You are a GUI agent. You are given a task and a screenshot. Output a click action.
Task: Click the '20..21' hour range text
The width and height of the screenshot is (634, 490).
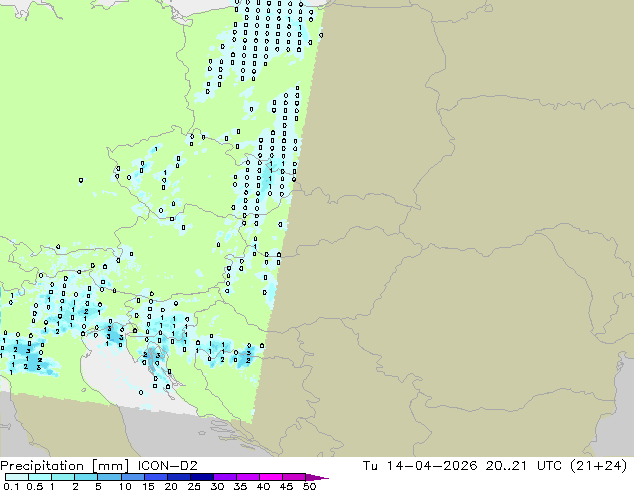tap(506, 466)
